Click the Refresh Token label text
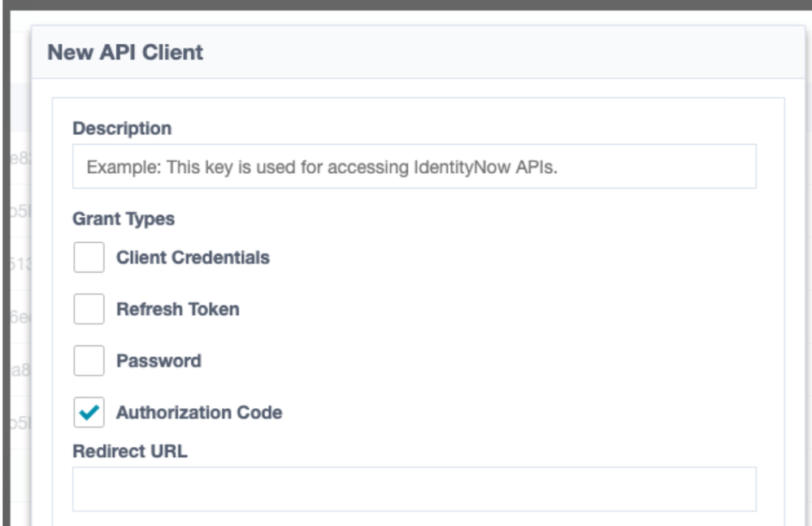 177,309
